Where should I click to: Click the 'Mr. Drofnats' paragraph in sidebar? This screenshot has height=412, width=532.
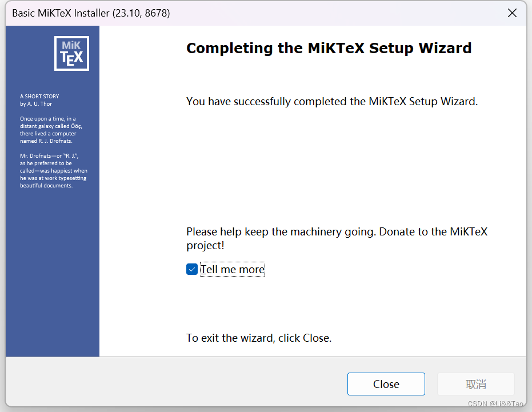[54, 171]
